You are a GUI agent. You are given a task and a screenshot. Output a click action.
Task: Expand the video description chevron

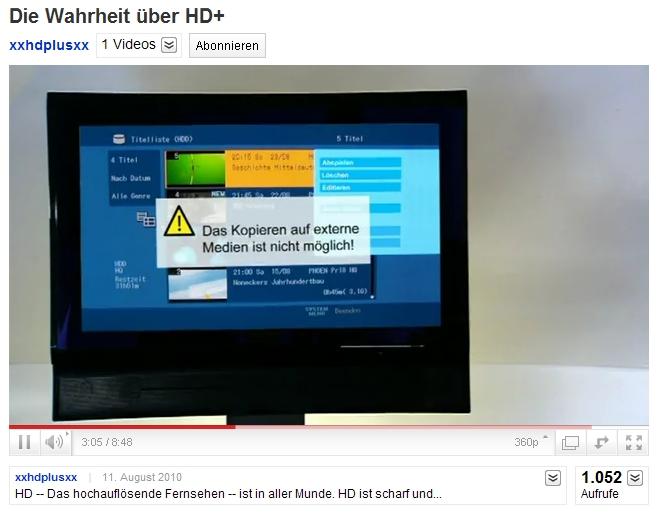tap(552, 478)
